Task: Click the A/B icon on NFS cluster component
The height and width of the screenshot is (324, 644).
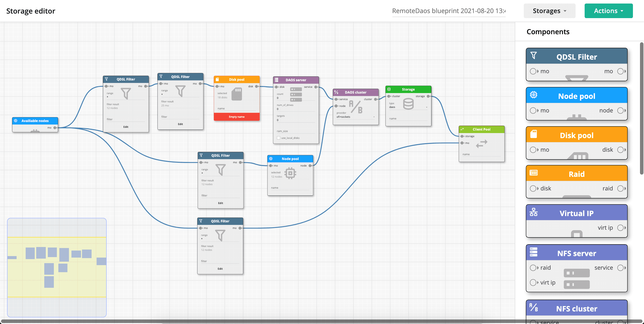Action: pyautogui.click(x=534, y=307)
